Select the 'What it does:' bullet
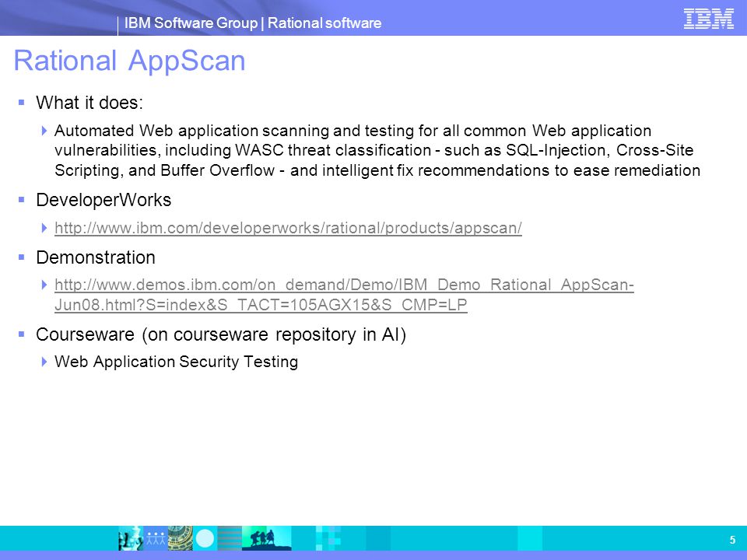This screenshot has width=747, height=560. [89, 103]
